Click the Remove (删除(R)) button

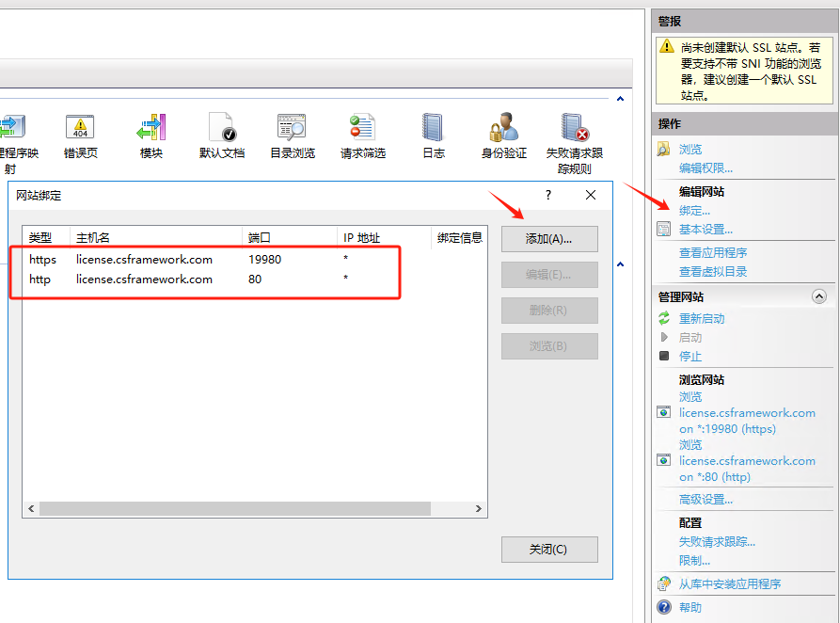tap(549, 311)
